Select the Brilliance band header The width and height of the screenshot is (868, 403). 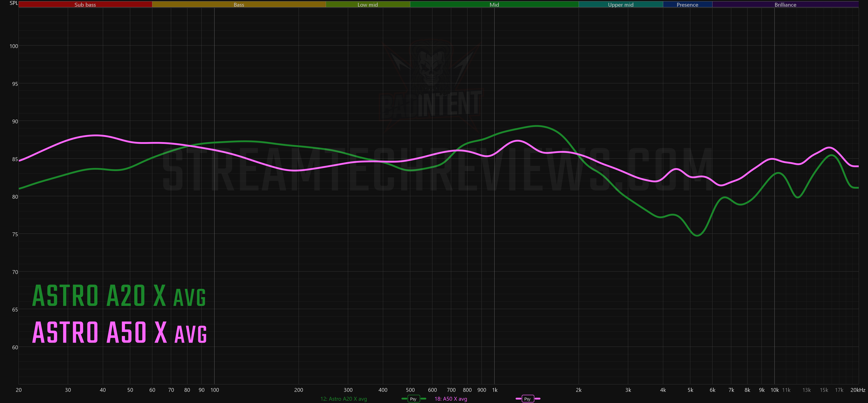(x=785, y=5)
